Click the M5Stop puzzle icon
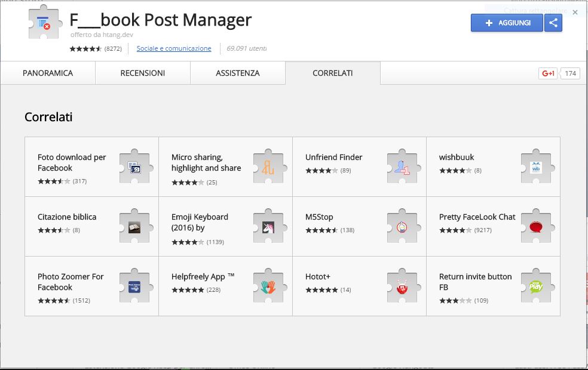The width and height of the screenshot is (588, 370). (403, 226)
